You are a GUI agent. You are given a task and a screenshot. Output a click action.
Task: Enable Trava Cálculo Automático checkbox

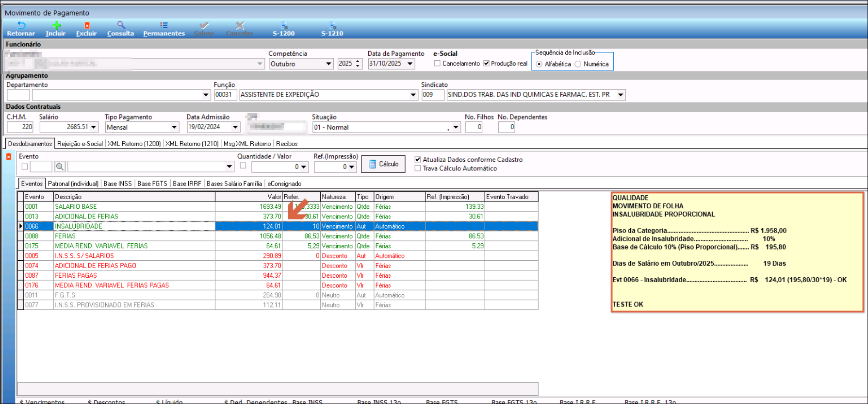418,168
